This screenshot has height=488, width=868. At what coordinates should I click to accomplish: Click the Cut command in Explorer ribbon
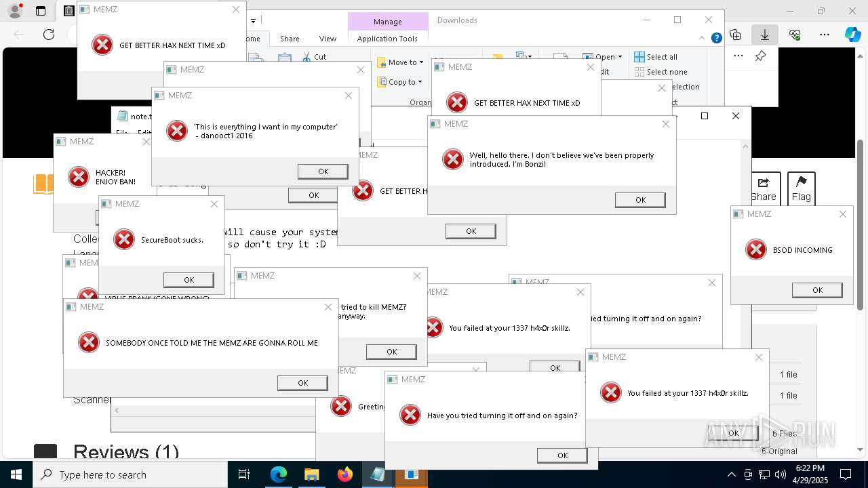click(315, 57)
